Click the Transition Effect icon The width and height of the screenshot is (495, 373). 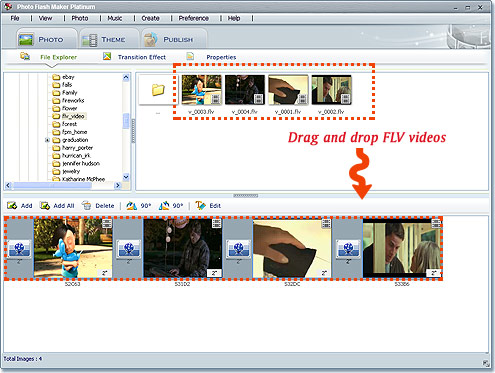point(107,56)
